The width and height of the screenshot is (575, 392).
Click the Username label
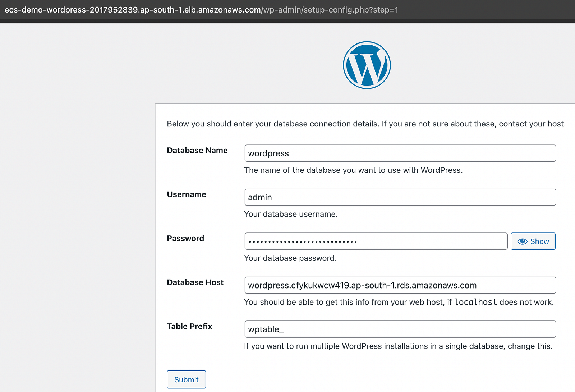coord(187,194)
